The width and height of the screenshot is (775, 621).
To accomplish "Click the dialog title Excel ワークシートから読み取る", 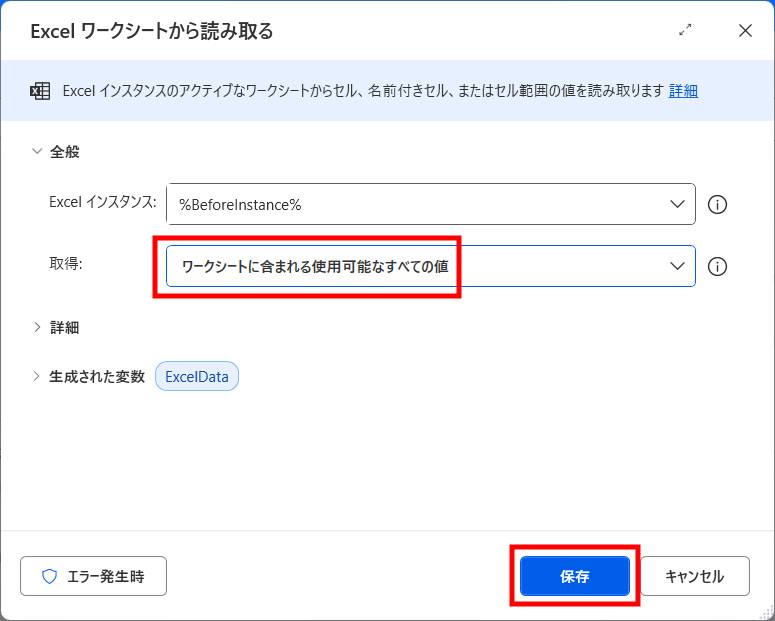I will [x=152, y=31].
